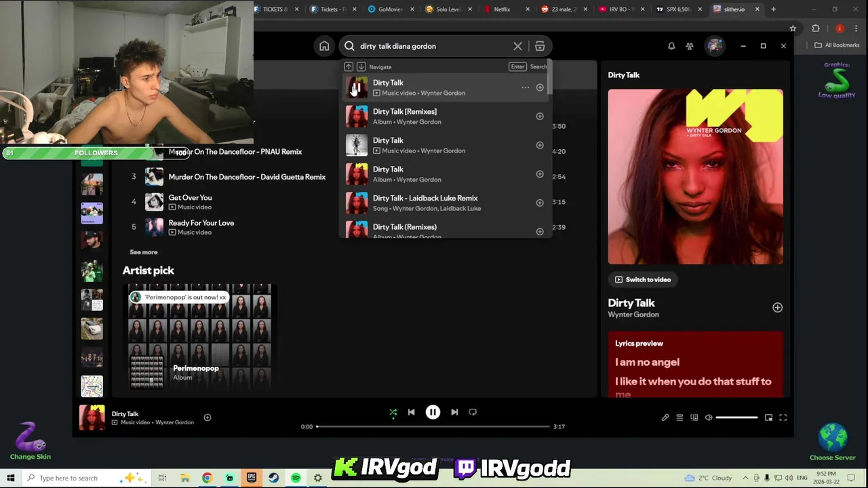
Task: Pause playback with the center button
Action: pos(433,412)
